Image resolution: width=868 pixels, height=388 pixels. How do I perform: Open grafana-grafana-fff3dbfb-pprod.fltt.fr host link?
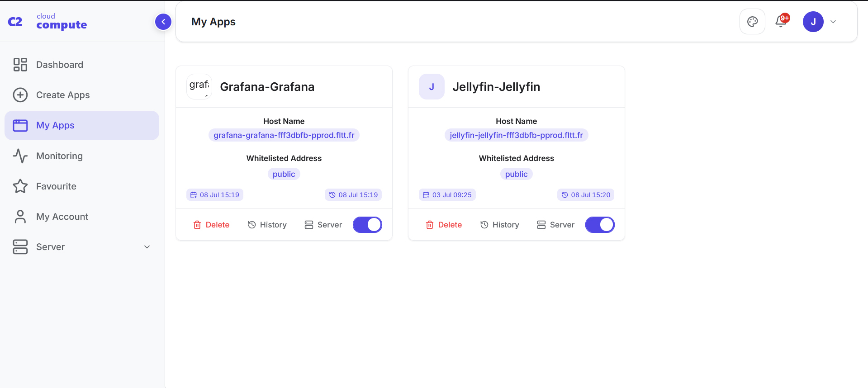tap(284, 135)
